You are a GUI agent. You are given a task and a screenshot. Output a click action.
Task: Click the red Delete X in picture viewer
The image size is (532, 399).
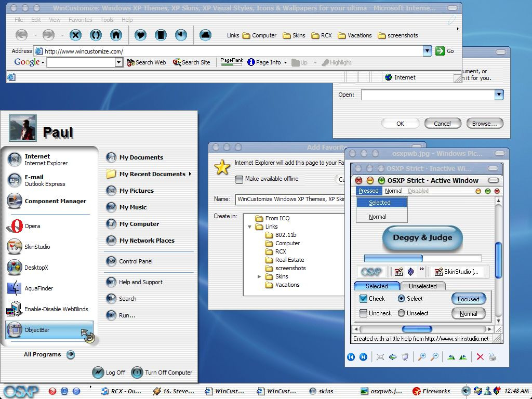pyautogui.click(x=480, y=357)
